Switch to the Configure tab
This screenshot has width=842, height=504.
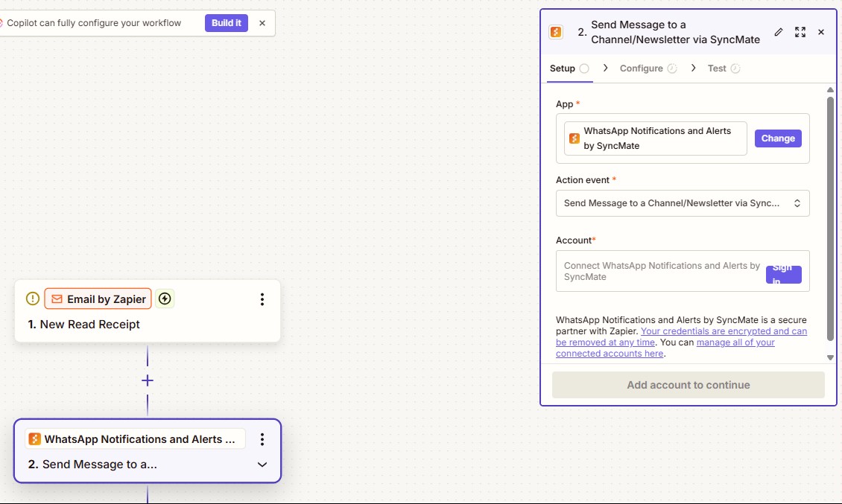pos(648,68)
